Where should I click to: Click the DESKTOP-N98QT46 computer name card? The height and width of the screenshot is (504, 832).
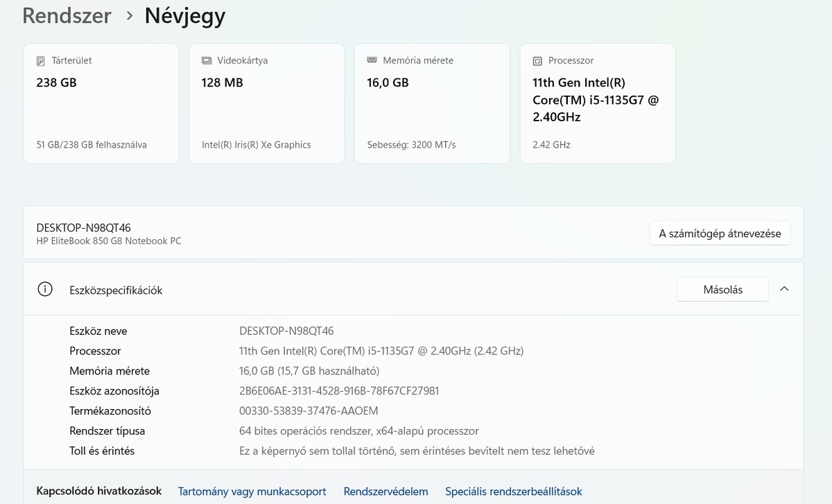(277, 234)
